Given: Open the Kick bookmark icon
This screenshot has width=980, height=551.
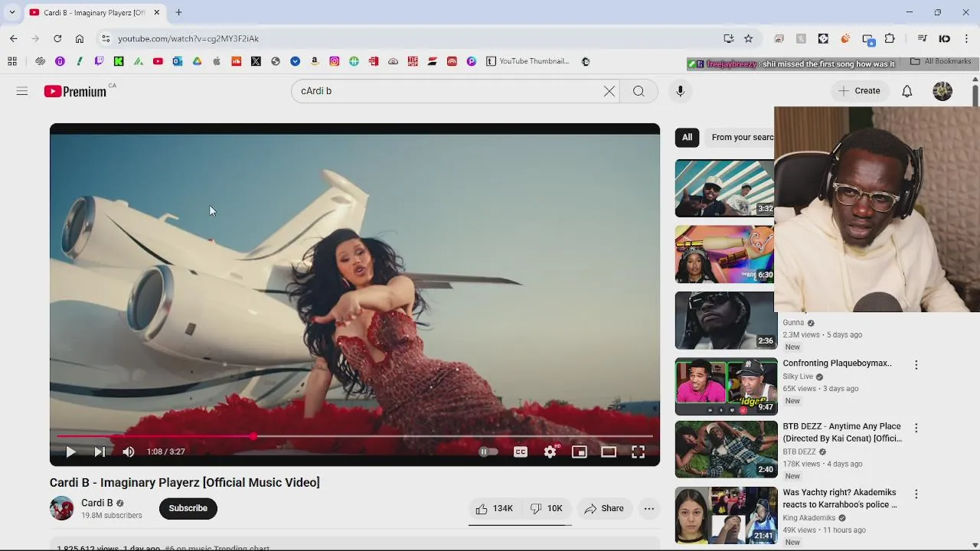Looking at the screenshot, I should coord(119,61).
